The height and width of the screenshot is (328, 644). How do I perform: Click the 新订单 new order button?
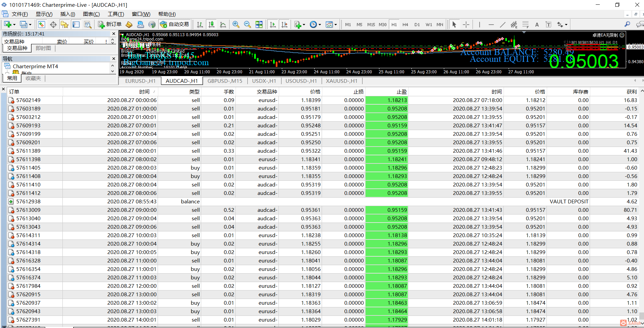110,24
